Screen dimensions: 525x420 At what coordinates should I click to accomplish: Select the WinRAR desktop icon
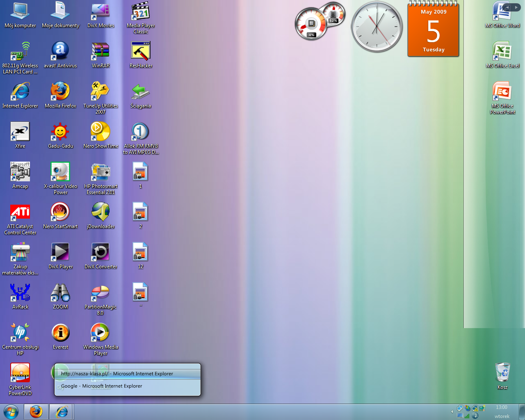[100, 55]
